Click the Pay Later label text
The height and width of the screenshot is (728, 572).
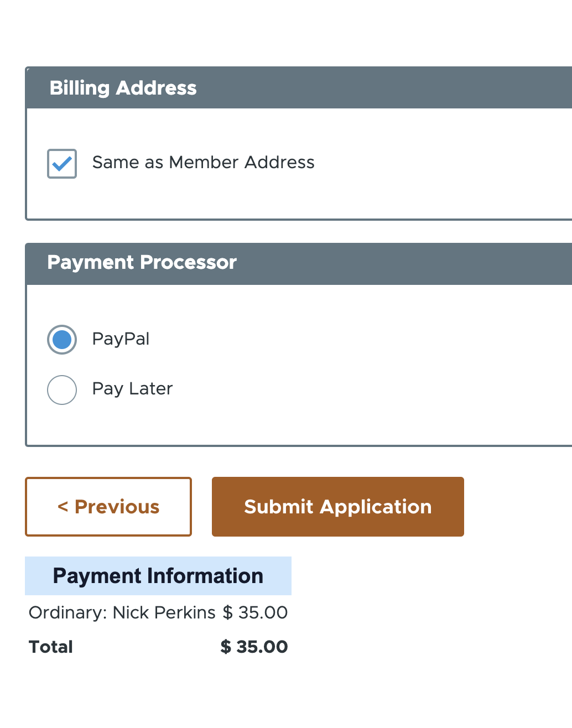(x=132, y=389)
